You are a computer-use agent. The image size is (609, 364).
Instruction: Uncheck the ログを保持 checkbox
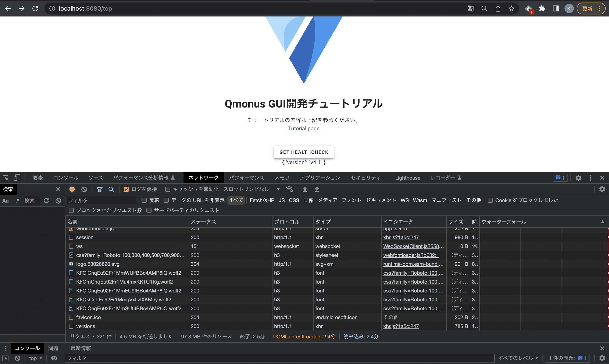tap(126, 189)
